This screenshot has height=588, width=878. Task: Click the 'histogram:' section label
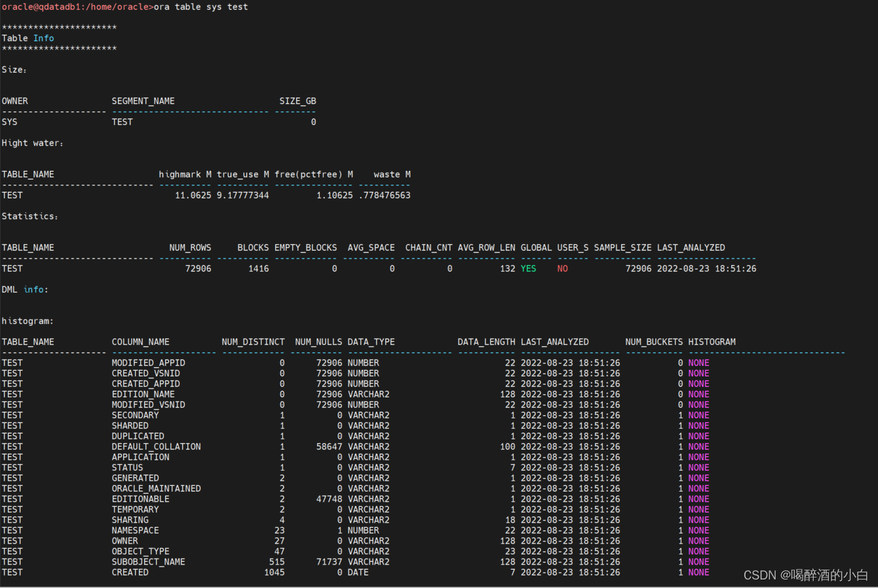click(x=28, y=321)
